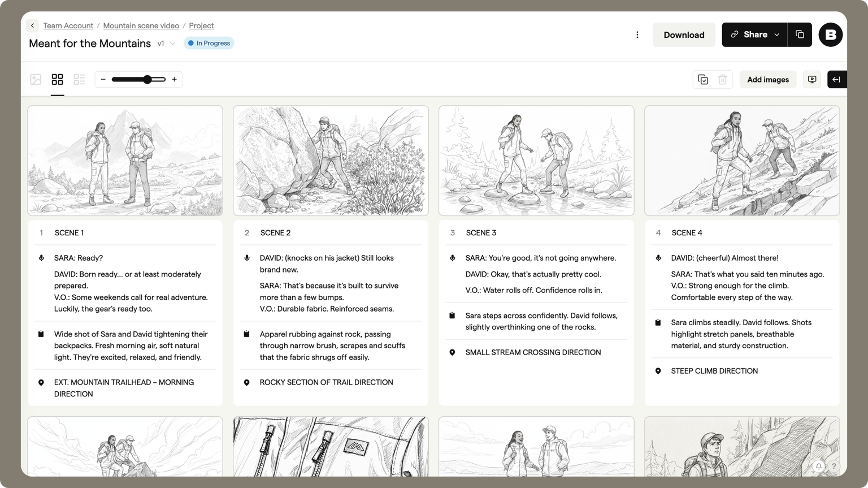Screen dimensions: 868x488
Task: Open the Share dropdown arrow
Action: click(x=776, y=34)
